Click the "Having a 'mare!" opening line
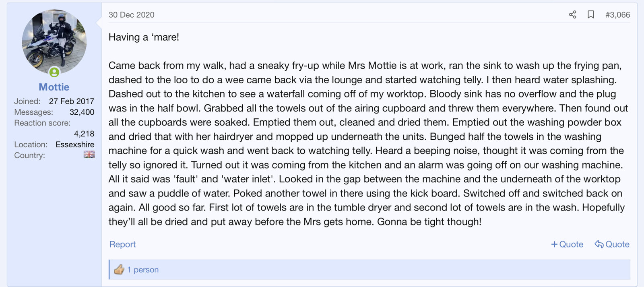The image size is (644, 287). tap(144, 37)
